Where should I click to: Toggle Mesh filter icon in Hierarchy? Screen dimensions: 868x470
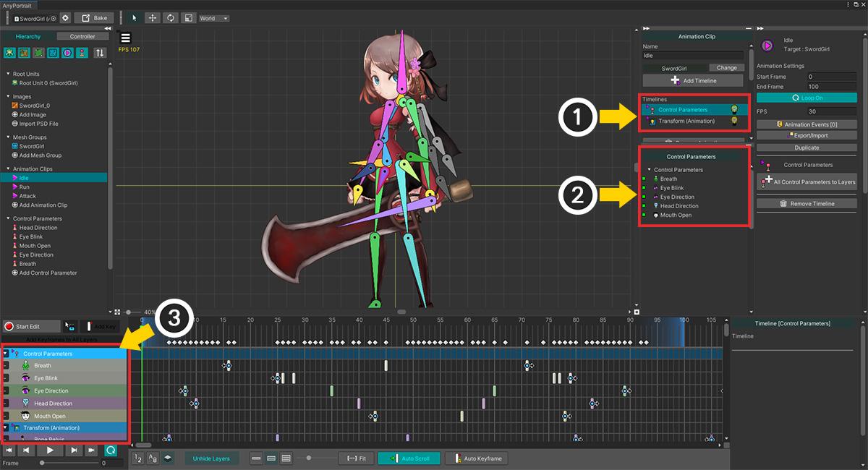point(39,53)
